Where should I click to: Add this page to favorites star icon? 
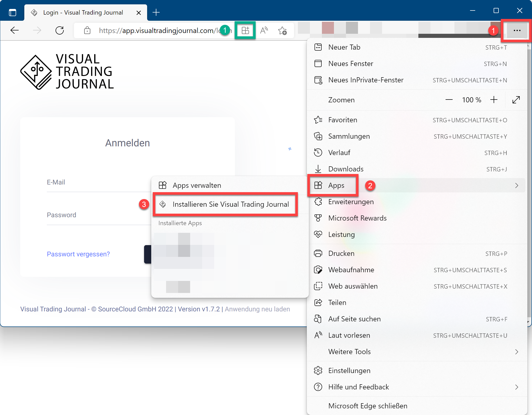(282, 30)
